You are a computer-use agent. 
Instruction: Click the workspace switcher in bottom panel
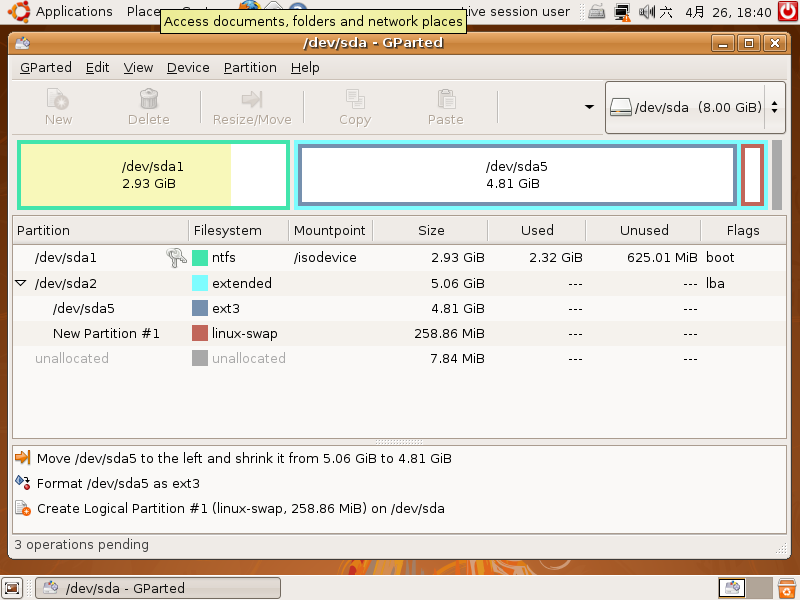coord(745,588)
